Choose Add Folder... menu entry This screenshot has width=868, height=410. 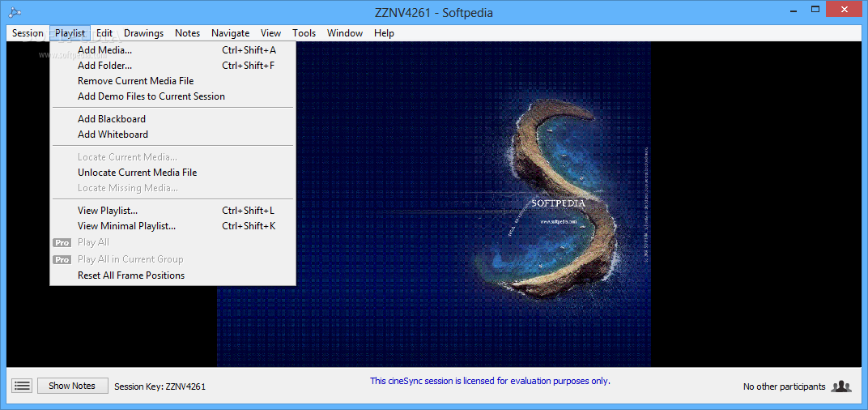[x=172, y=66]
